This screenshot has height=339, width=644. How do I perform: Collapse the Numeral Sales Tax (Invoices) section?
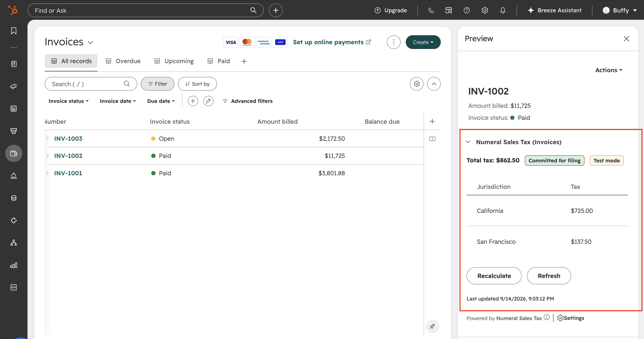[468, 142]
